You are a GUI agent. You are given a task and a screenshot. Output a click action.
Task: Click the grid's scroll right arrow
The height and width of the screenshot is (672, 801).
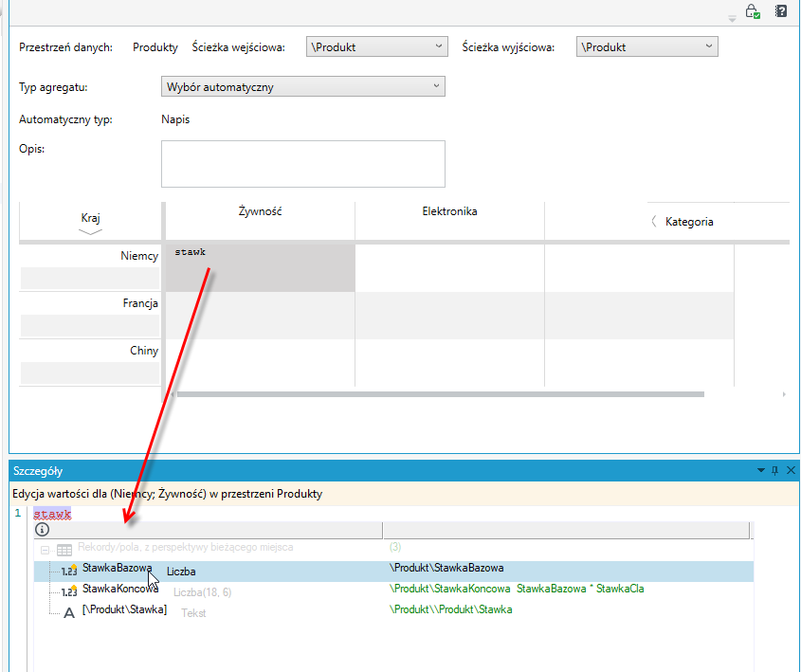784,394
